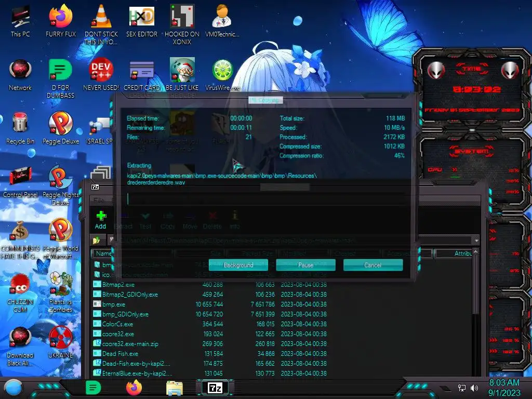Click the Start orb on the taskbar

(13, 388)
